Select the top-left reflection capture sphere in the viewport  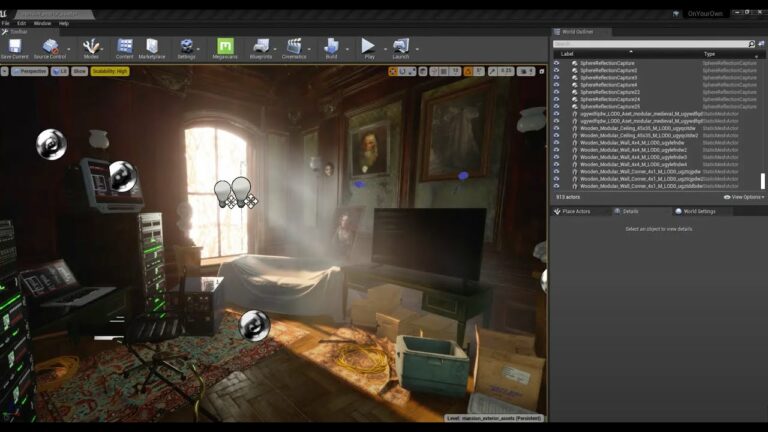[51, 144]
